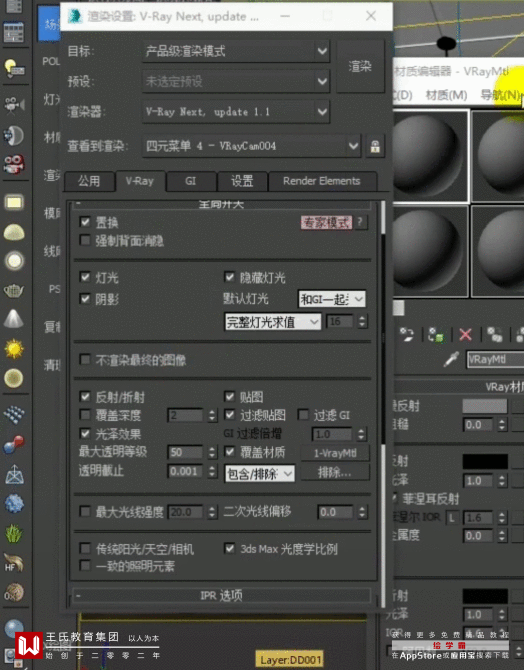
Task: Select the green grass fur icon
Action: (x=14, y=533)
